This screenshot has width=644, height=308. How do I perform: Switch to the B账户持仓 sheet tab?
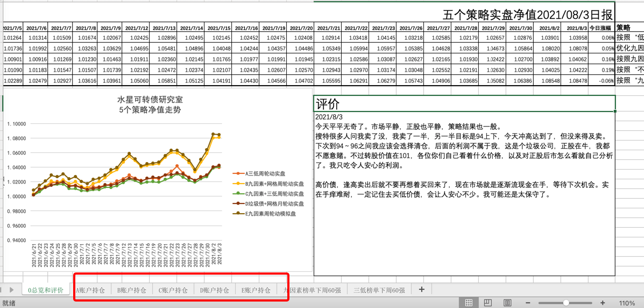coord(132,290)
